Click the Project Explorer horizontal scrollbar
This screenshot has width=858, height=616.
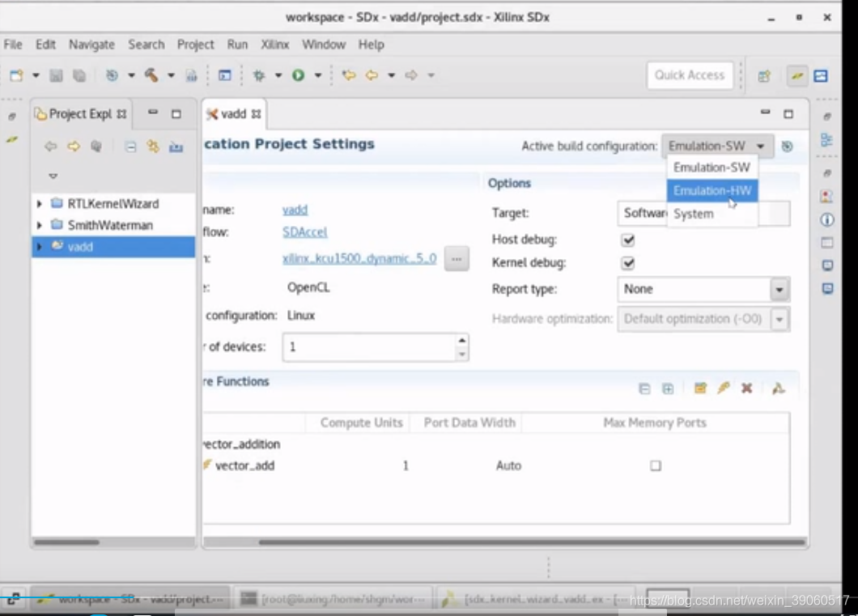point(66,542)
